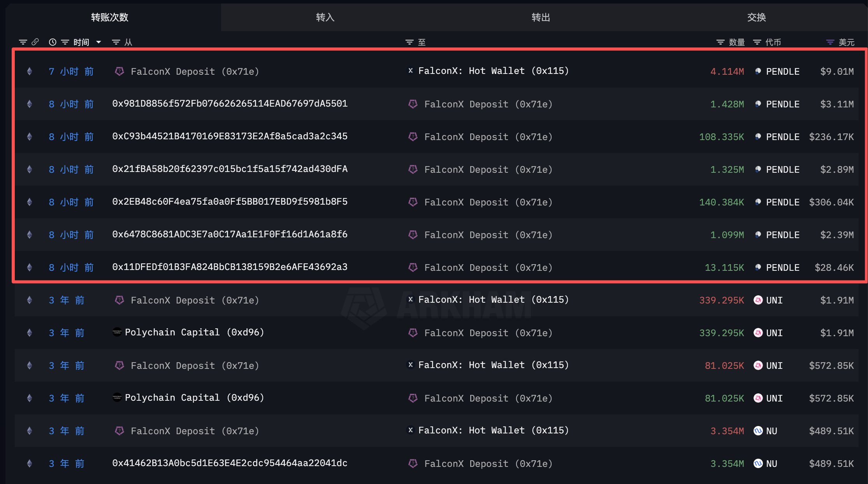Viewport: 868px width, 484px height.
Task: Click the NU token on the 0x41462B13 row
Action: point(771,463)
